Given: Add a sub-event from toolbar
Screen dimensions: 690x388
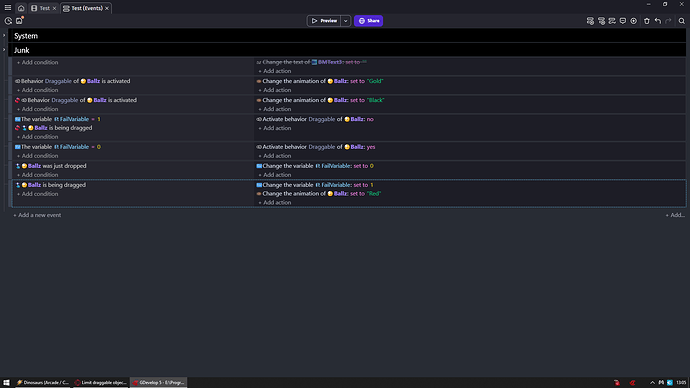Looking at the screenshot, I should 601,21.
